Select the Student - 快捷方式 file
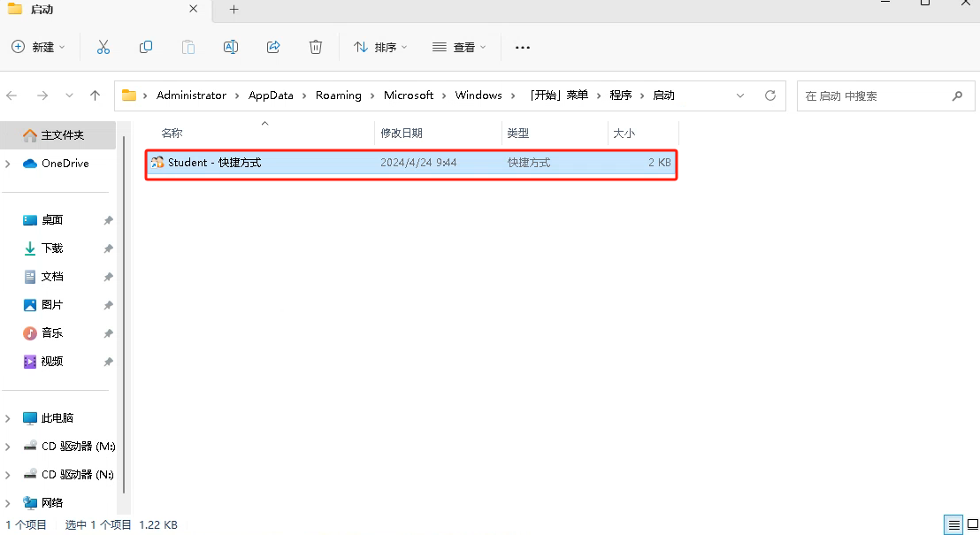Viewport: 980px width, 535px height. coord(215,163)
